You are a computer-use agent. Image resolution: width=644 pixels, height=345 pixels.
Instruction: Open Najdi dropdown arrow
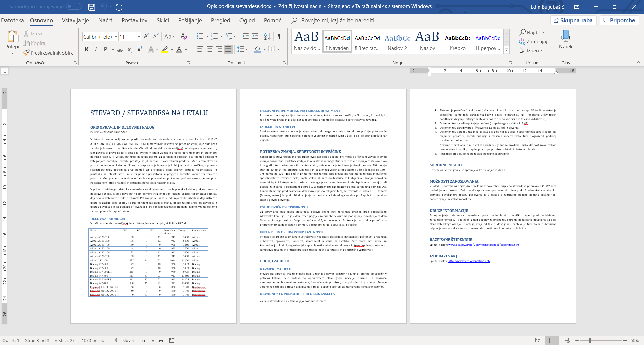pos(543,33)
